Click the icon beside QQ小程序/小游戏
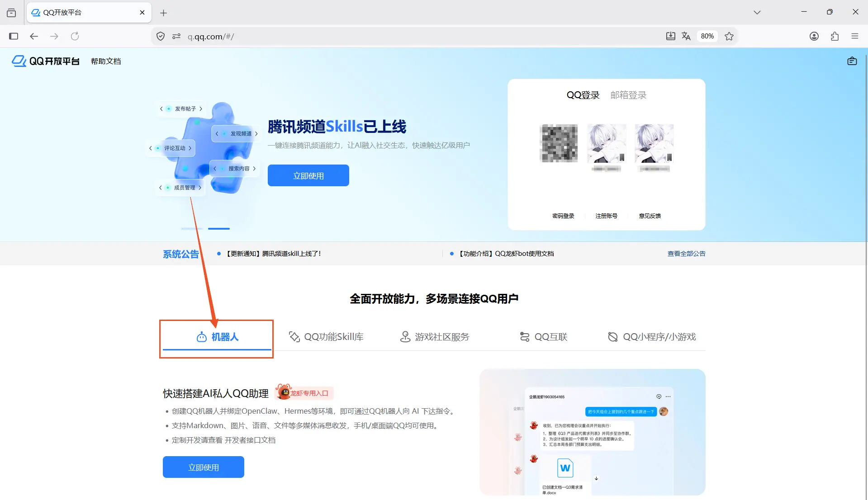 pos(613,337)
